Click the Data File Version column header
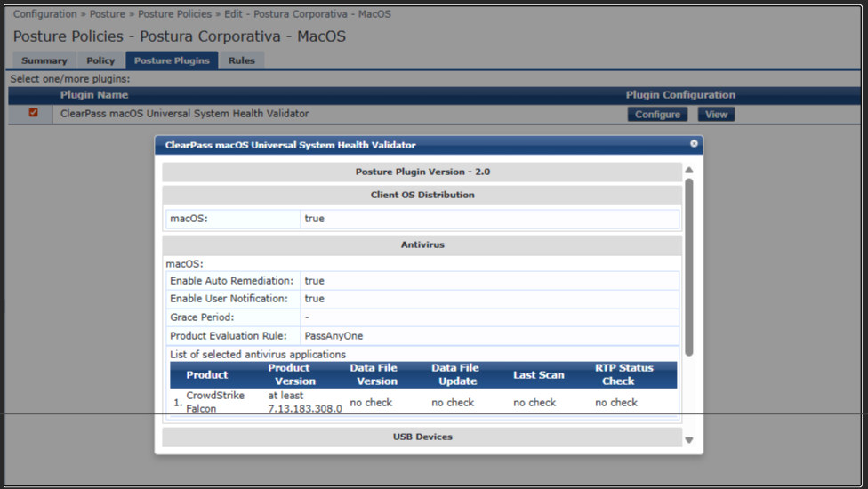This screenshot has width=868, height=489. (374, 374)
